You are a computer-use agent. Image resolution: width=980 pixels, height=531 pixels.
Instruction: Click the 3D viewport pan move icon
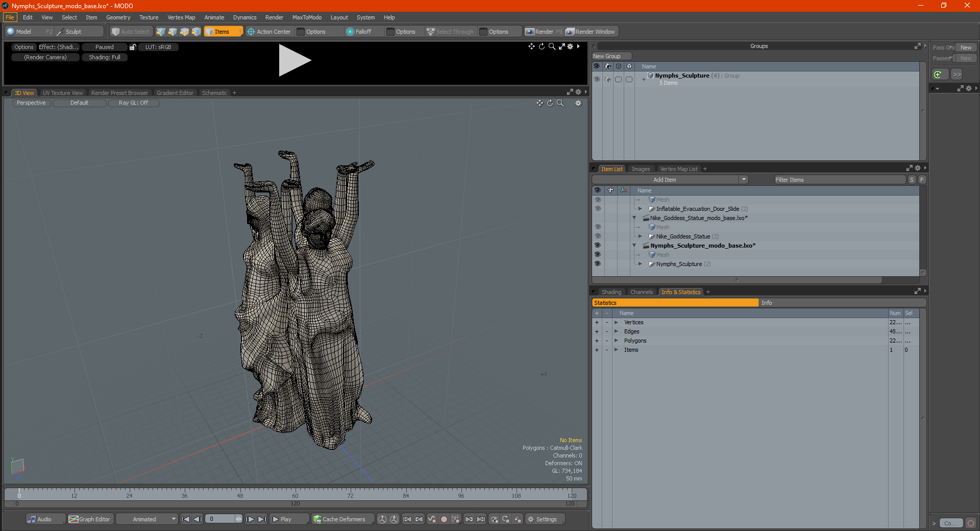540,103
